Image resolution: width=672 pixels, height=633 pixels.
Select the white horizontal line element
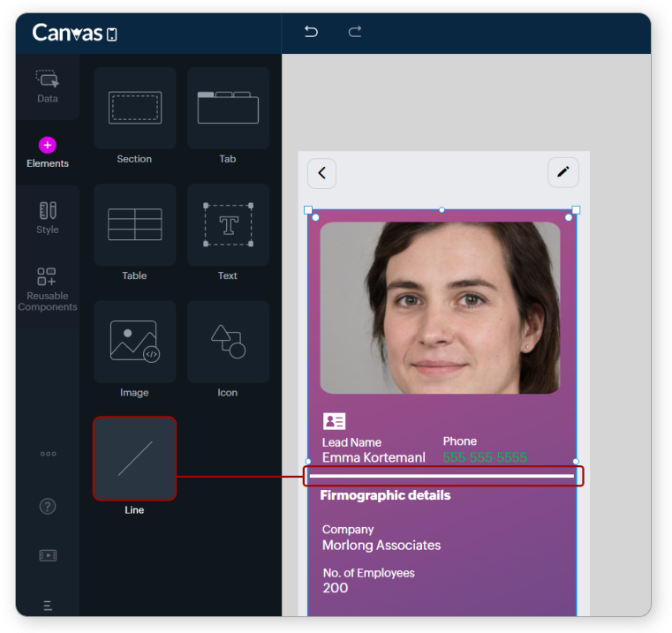pos(442,476)
